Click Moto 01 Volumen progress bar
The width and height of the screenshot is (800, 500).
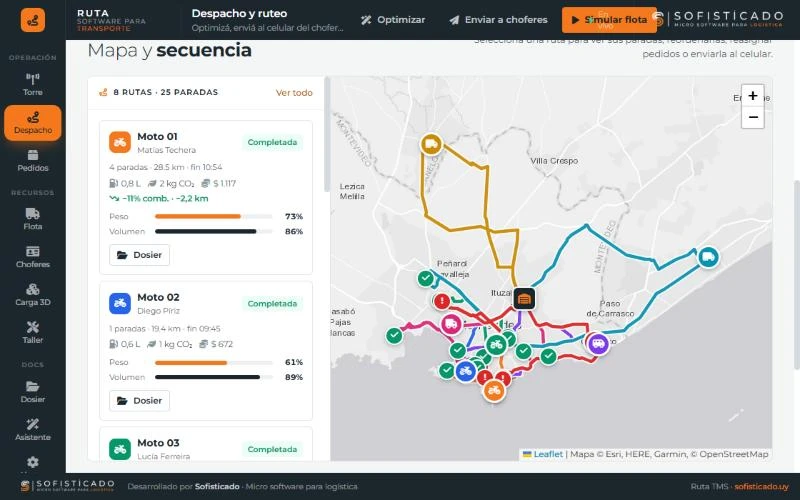(x=213, y=231)
